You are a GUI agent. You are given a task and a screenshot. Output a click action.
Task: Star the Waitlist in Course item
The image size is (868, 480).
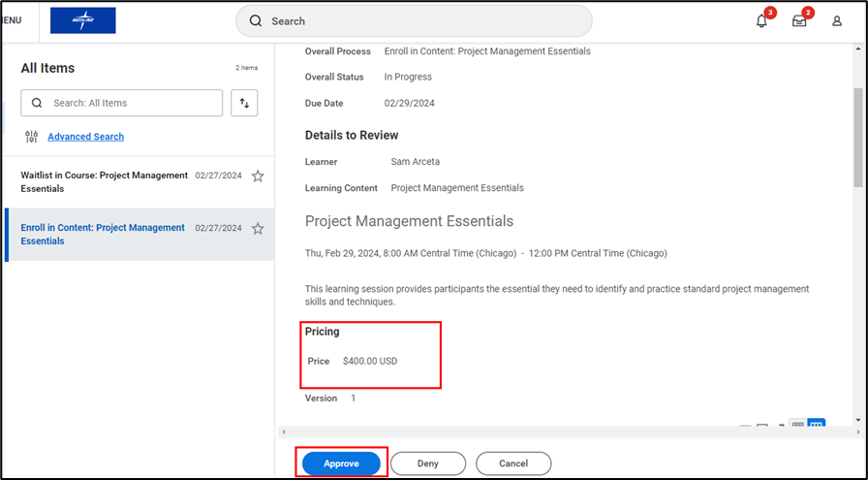pos(258,176)
